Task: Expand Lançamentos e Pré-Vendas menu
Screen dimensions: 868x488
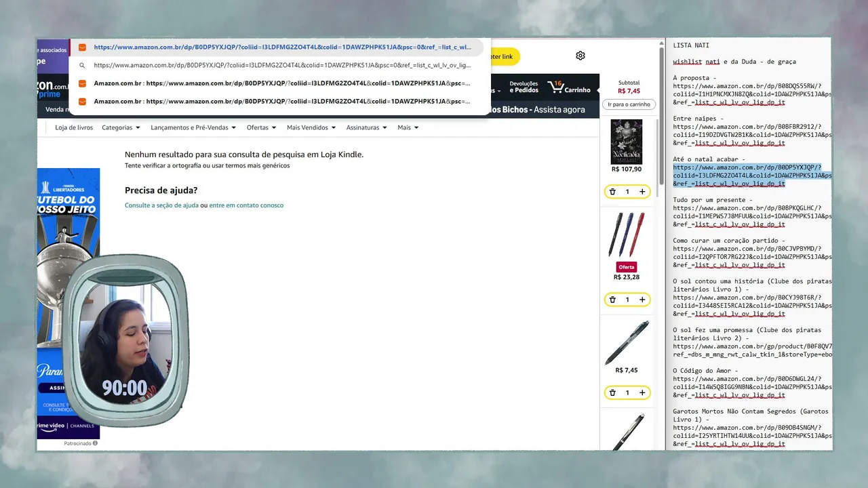Action: point(193,127)
